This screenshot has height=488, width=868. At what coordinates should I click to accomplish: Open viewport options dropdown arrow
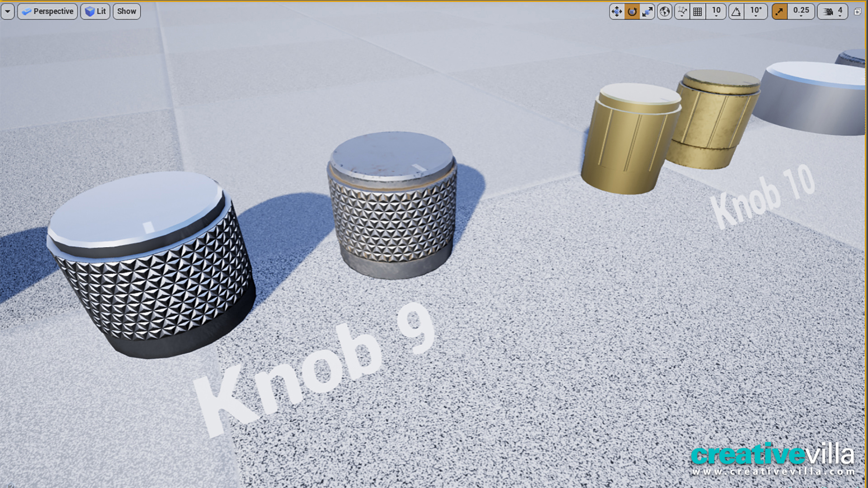(x=8, y=12)
